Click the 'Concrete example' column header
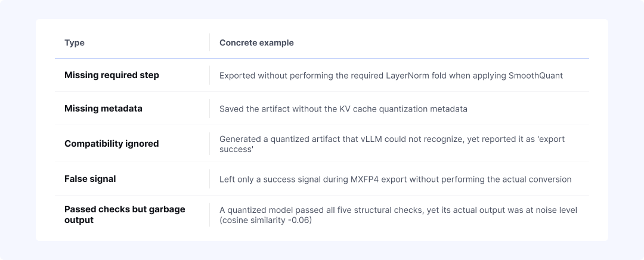This screenshot has height=260, width=644. point(256,43)
